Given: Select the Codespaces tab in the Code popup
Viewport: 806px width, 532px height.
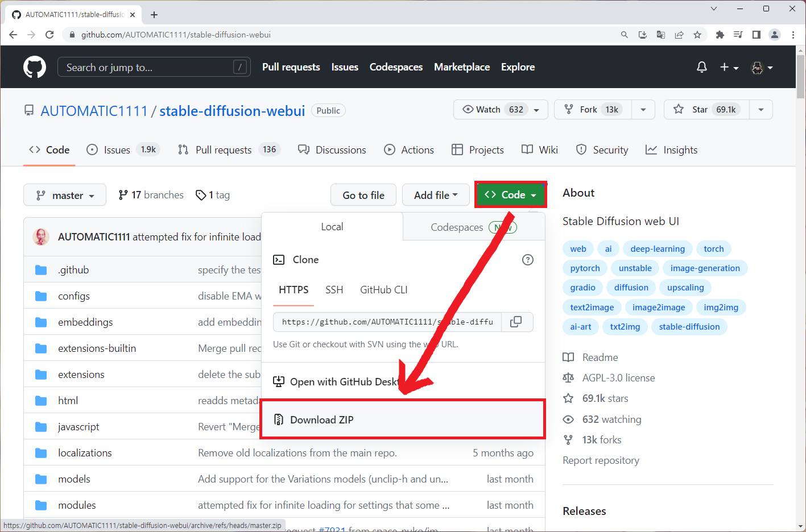Looking at the screenshot, I should tap(473, 227).
